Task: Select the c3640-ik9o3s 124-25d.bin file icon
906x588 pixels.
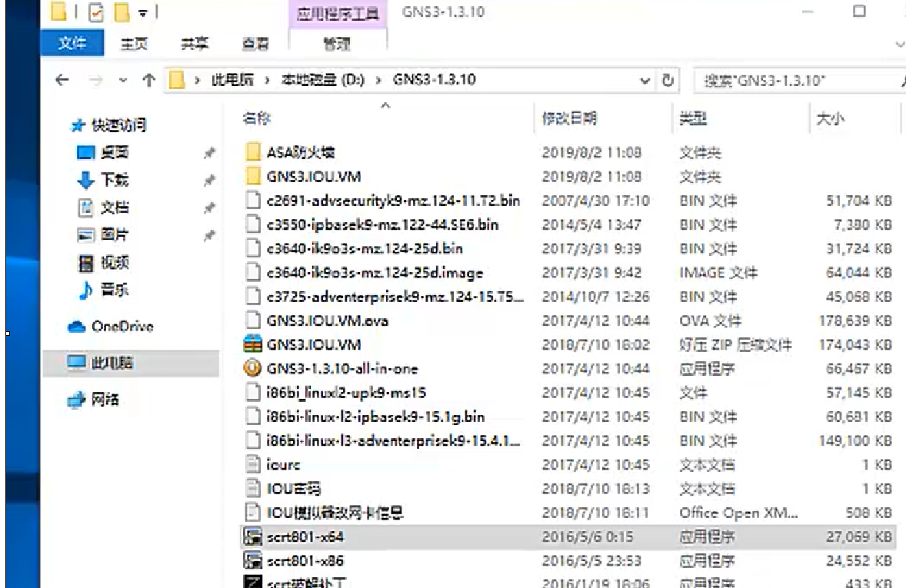Action: point(252,248)
